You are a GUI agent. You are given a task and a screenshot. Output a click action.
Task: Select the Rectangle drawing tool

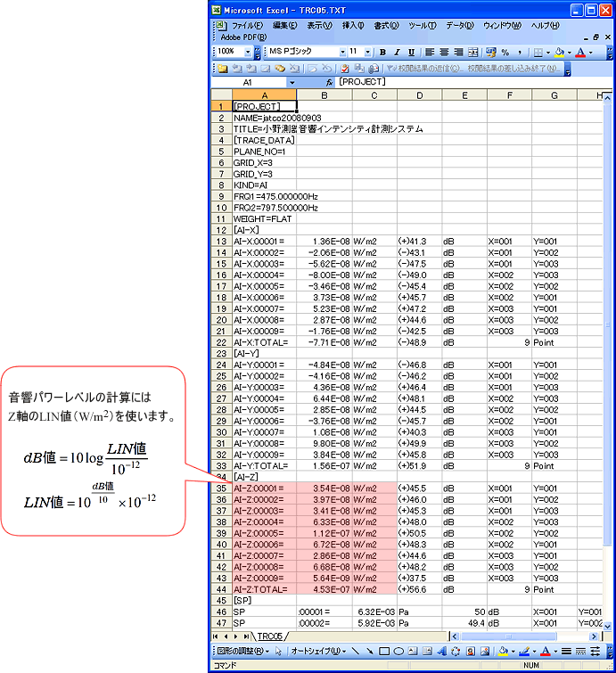tap(385, 652)
